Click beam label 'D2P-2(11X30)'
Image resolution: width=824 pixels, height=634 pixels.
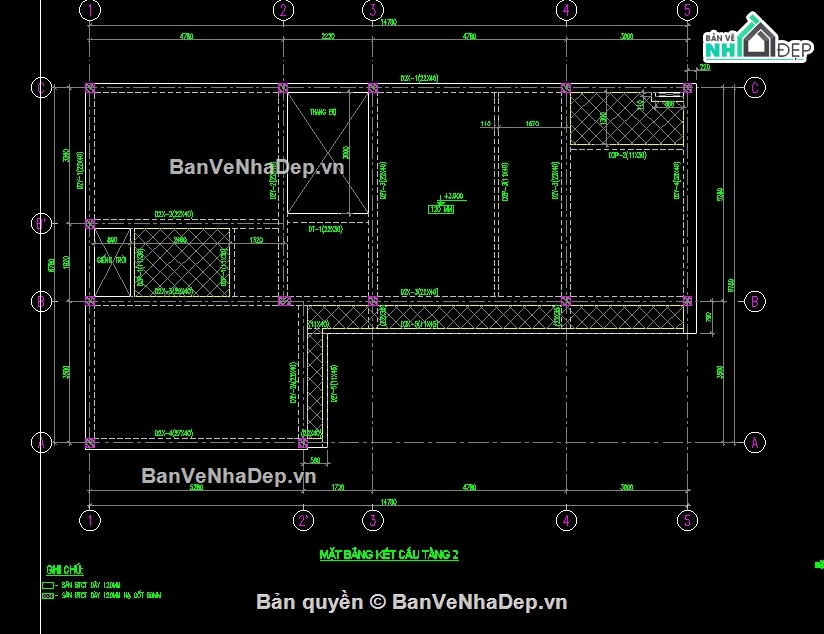coord(627,156)
